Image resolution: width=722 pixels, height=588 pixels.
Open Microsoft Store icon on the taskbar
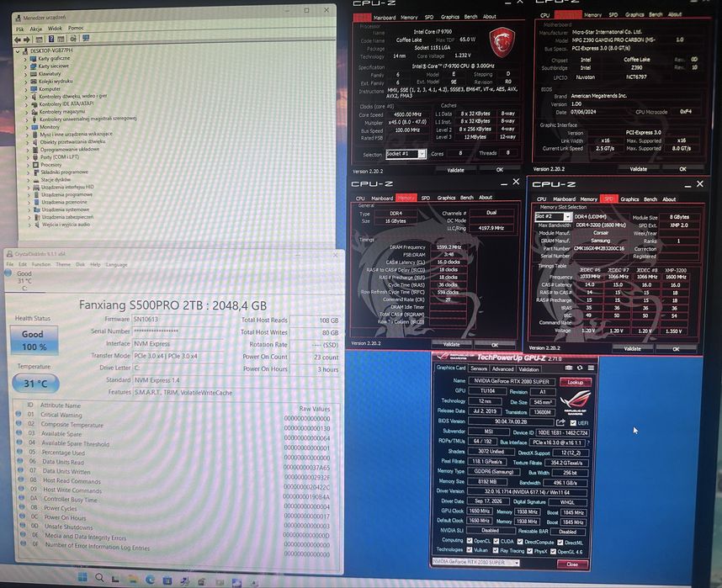[167, 580]
